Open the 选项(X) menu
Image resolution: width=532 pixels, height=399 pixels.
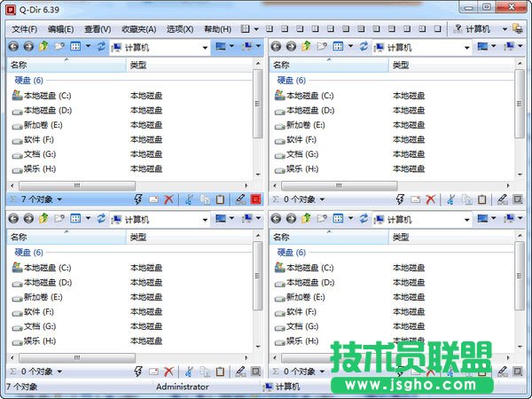pyautogui.click(x=181, y=29)
